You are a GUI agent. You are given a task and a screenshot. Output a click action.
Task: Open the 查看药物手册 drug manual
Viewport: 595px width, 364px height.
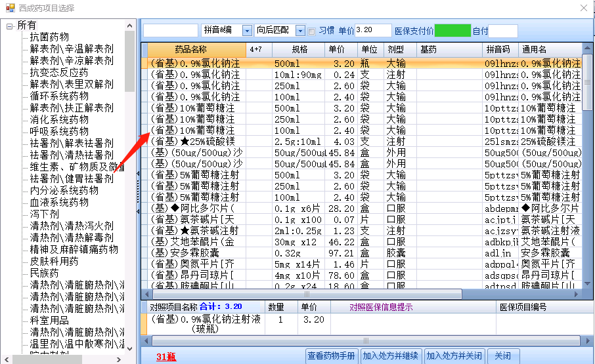pyautogui.click(x=331, y=356)
